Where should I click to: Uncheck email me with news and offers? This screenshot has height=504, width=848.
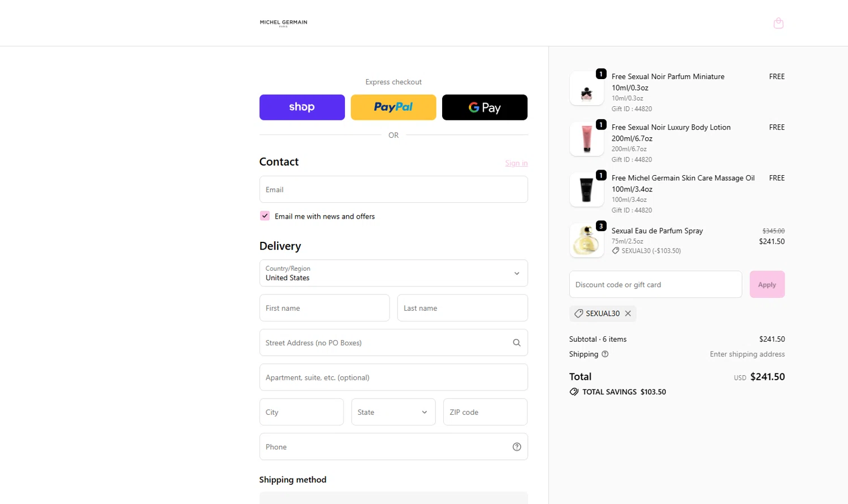click(x=265, y=216)
